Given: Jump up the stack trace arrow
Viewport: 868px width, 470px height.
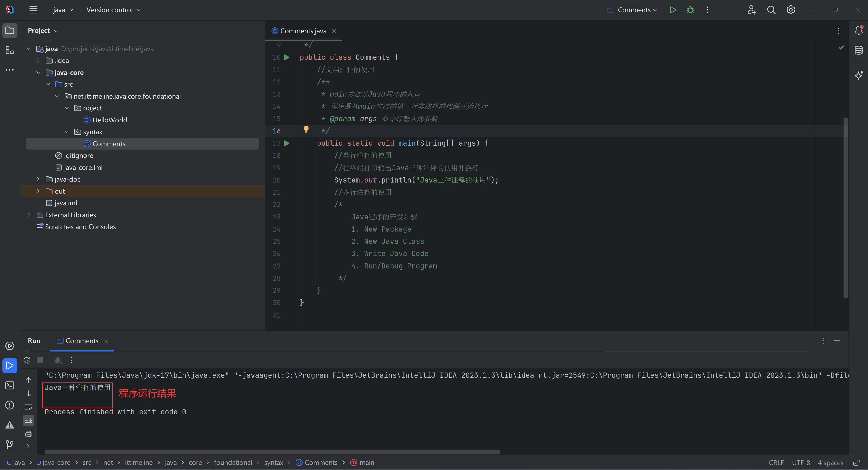Looking at the screenshot, I should tap(29, 380).
